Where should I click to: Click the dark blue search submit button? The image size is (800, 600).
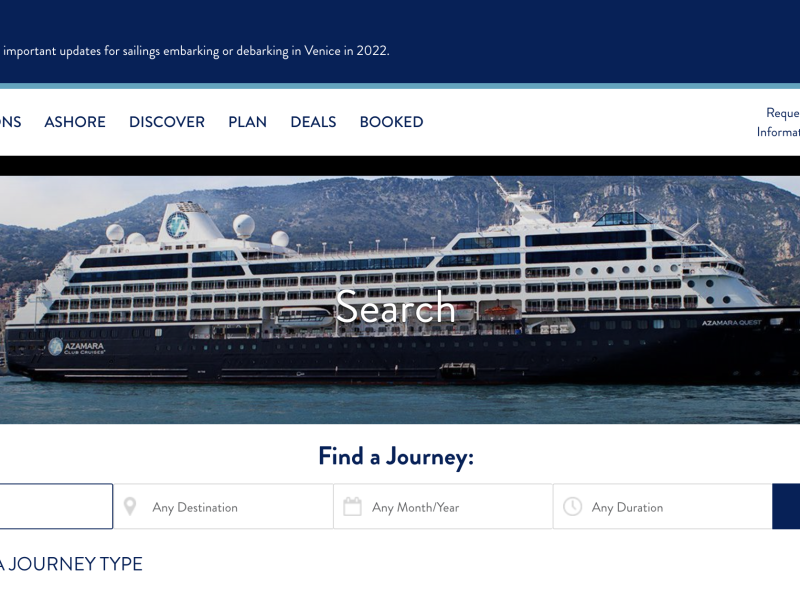(786, 507)
